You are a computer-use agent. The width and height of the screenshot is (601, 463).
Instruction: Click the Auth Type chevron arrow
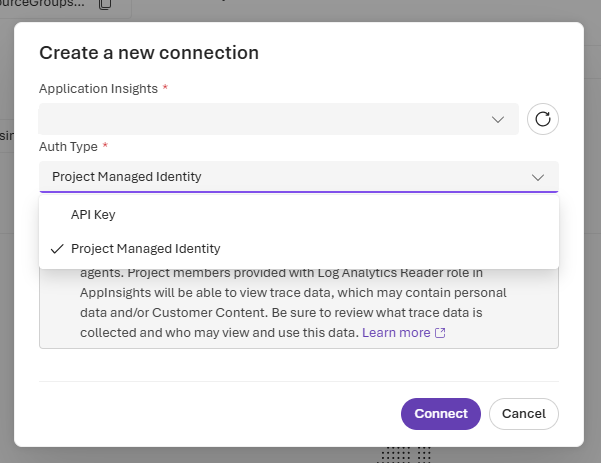(538, 177)
